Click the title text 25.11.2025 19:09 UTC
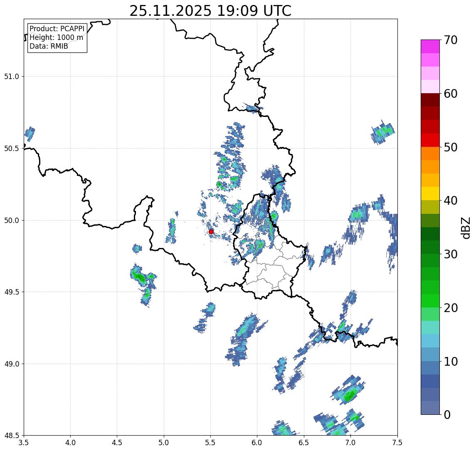Image resolution: width=476 pixels, height=451 pixels. click(210, 11)
